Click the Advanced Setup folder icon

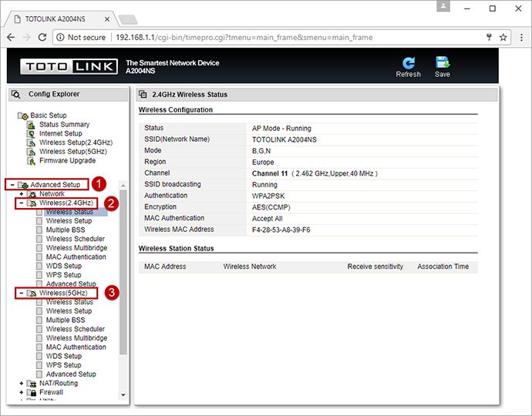click(x=22, y=185)
